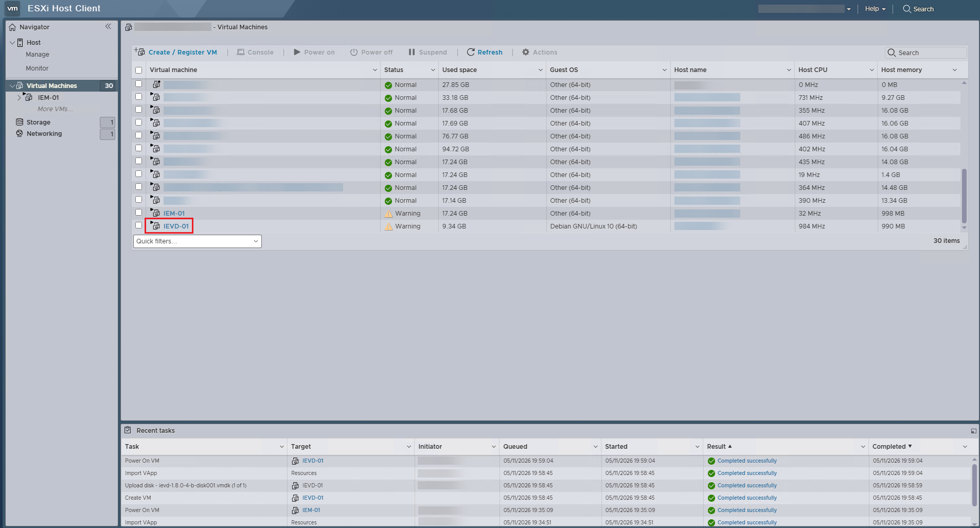The width and height of the screenshot is (980, 528).
Task: Open More VMs... in Navigator
Action: point(55,109)
